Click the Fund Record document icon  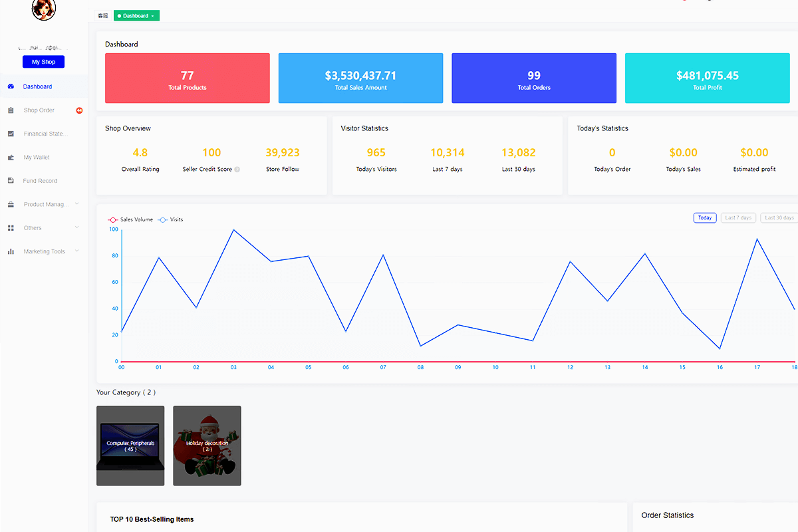coord(11,181)
